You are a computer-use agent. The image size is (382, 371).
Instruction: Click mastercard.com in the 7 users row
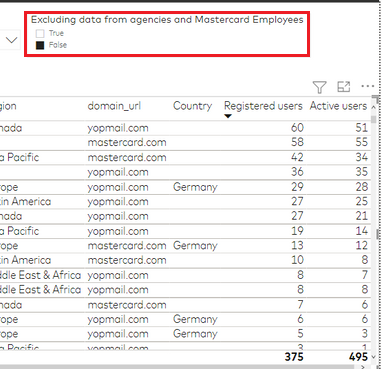[x=127, y=305]
